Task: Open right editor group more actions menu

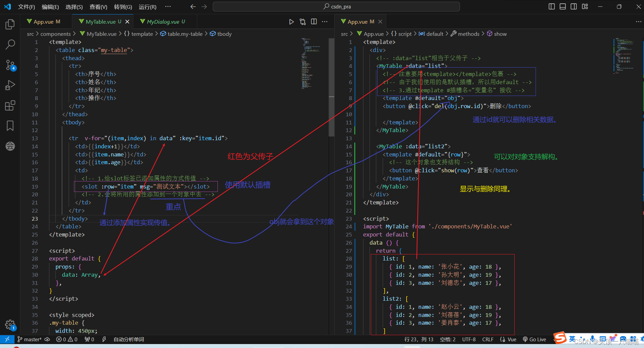Action: coord(638,22)
